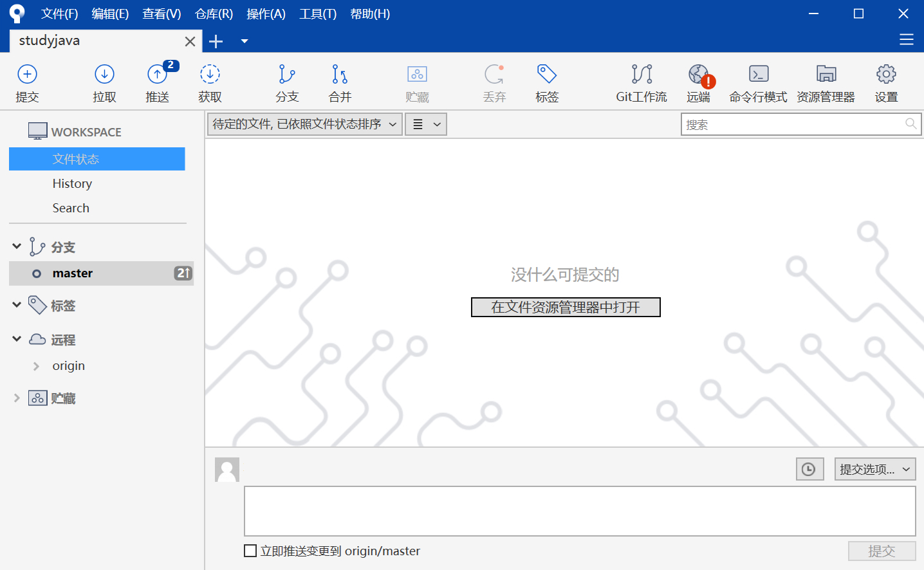Expand the 贮藏 section in sidebar
Viewport: 924px width, 570px height.
17,398
